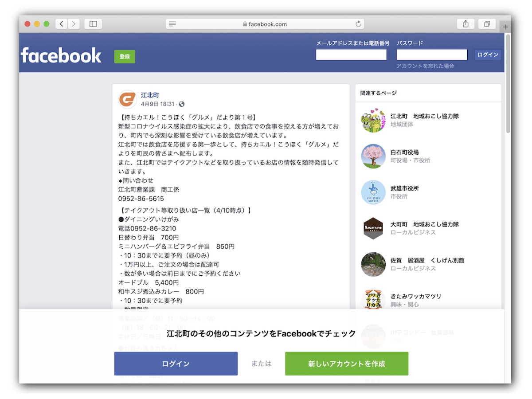Go back with Safari's back arrow
The width and height of the screenshot is (532, 399).
(62, 24)
